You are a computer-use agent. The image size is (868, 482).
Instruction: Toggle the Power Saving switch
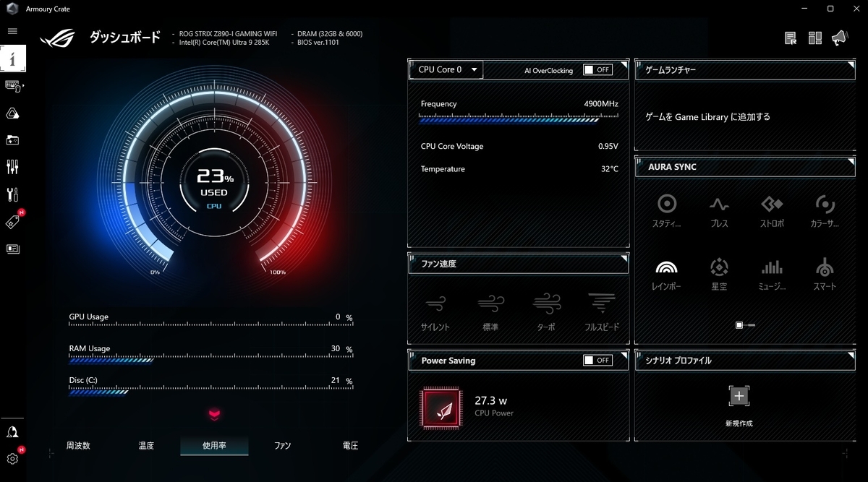pyautogui.click(x=598, y=360)
